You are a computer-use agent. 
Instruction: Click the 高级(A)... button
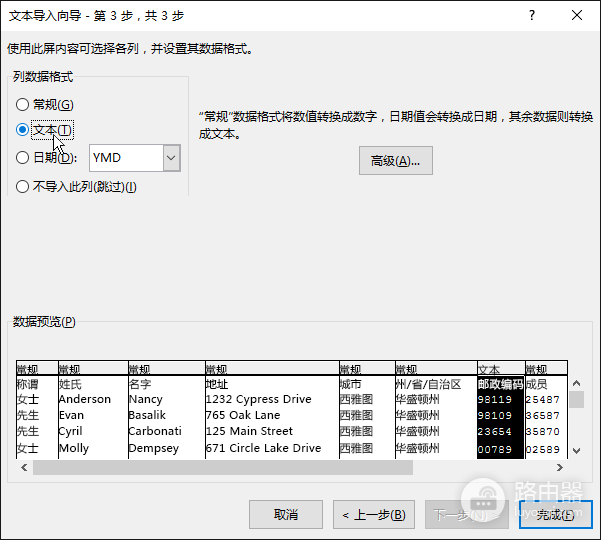point(396,161)
